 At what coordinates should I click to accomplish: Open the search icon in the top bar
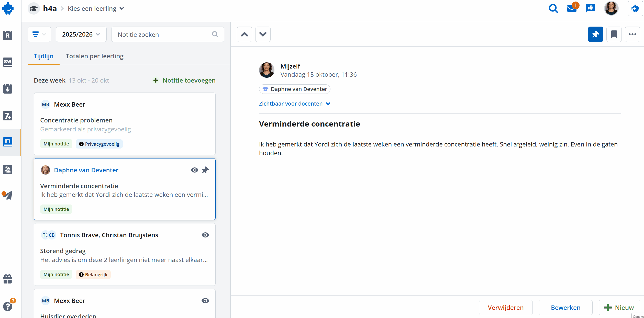pyautogui.click(x=553, y=8)
